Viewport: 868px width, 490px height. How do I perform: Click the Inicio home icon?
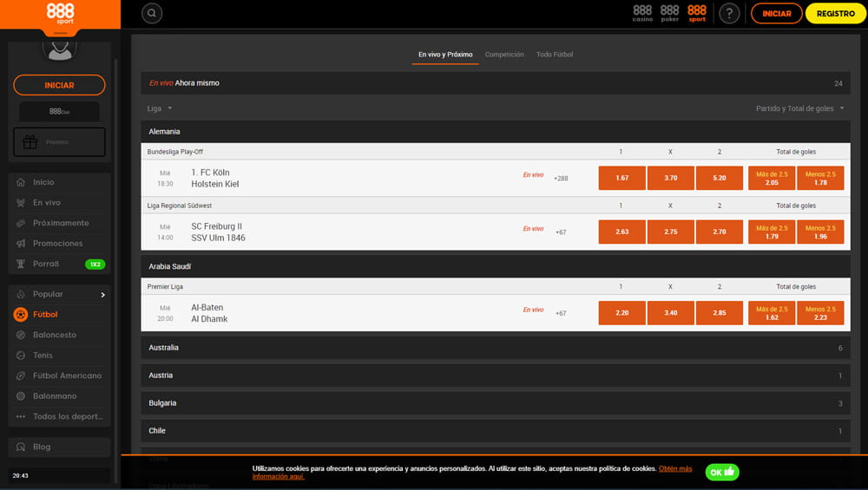click(x=21, y=182)
